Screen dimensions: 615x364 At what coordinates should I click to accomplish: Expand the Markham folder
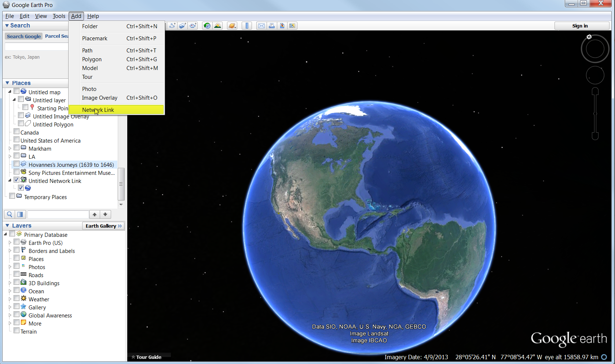(10, 149)
